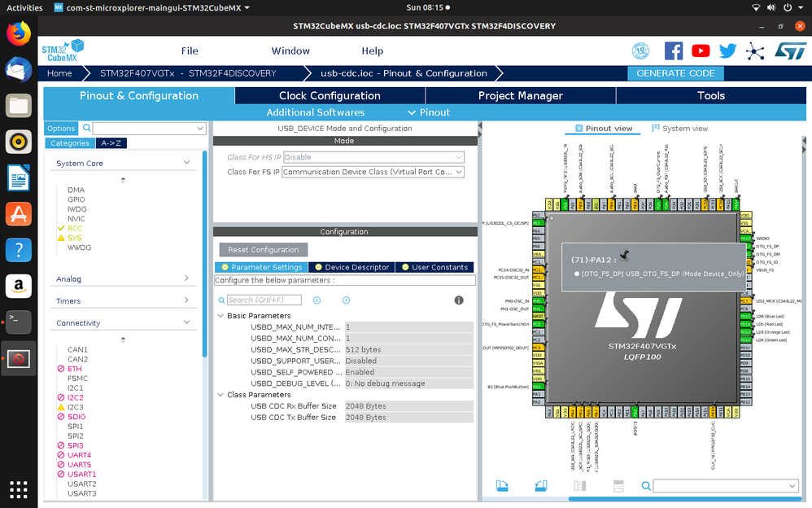Open the ST YouTube channel icon

(701, 50)
